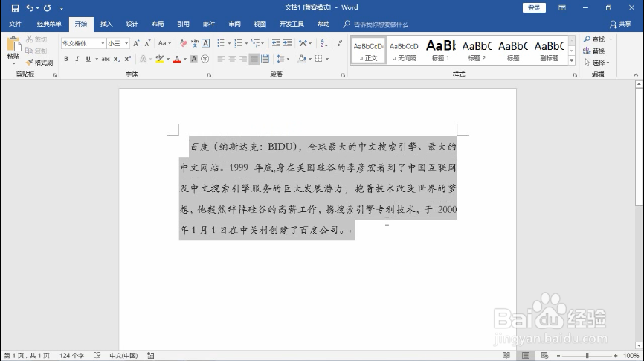Click the 共享 Share button
Viewport: 644px width, 361px height.
[x=621, y=25]
